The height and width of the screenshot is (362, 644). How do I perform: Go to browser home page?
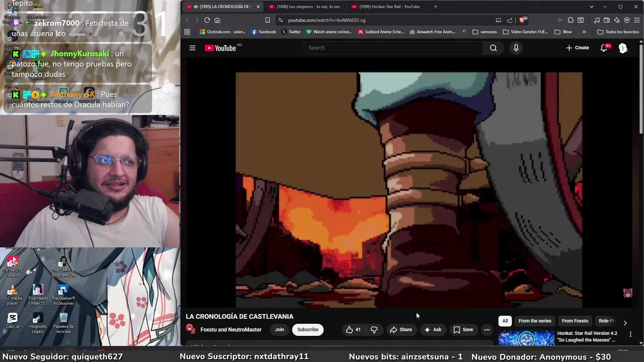pos(217,20)
